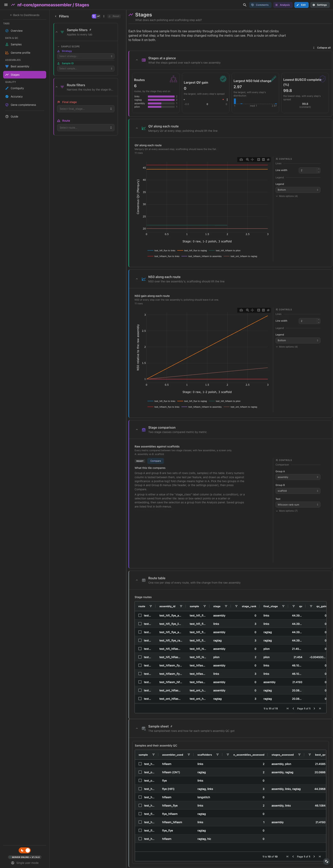
Task: Zoom out with minus icon on N50 chart
Action: click(x=263, y=310)
